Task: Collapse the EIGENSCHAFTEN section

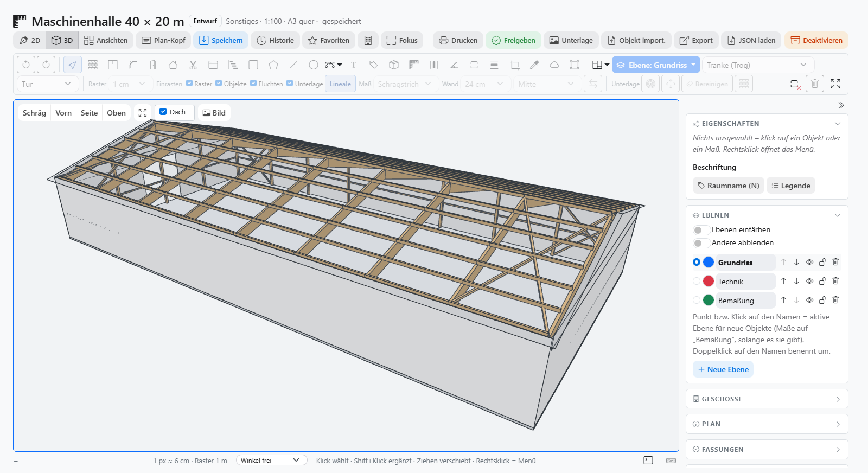Action: coord(767,123)
